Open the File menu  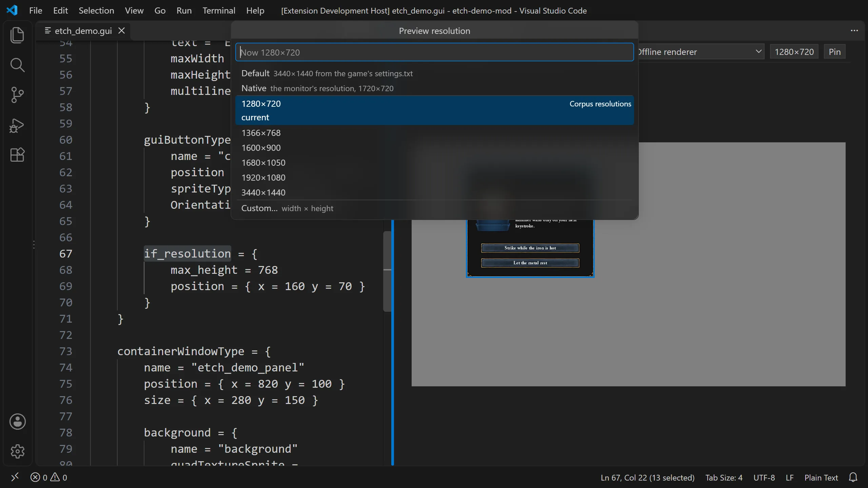pyautogui.click(x=36, y=11)
